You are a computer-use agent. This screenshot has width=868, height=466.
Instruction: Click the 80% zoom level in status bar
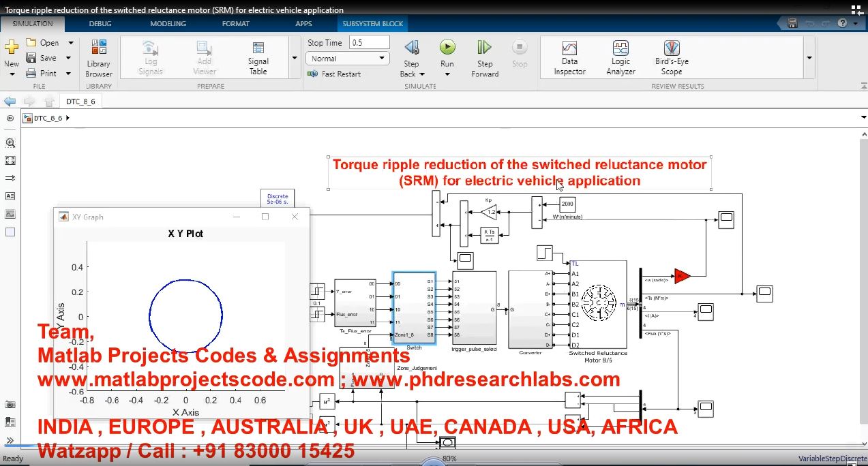click(x=449, y=459)
